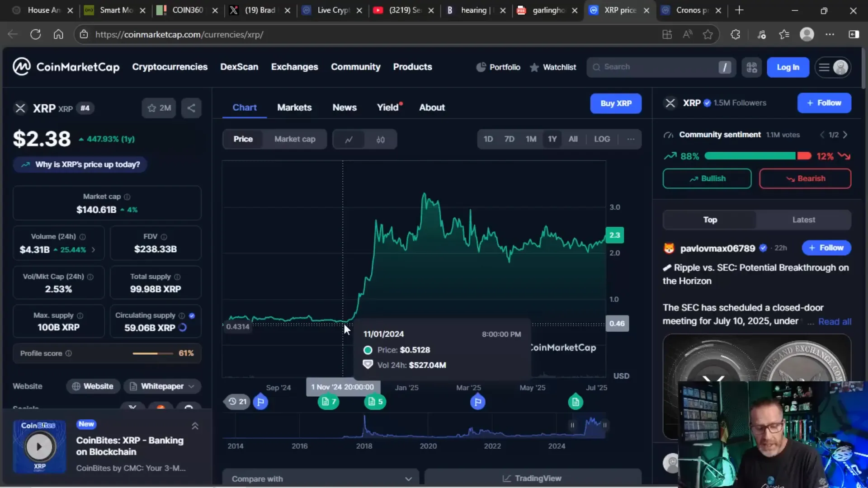The image size is (868, 488).
Task: Open the hamburger profile menu
Action: coord(833,67)
